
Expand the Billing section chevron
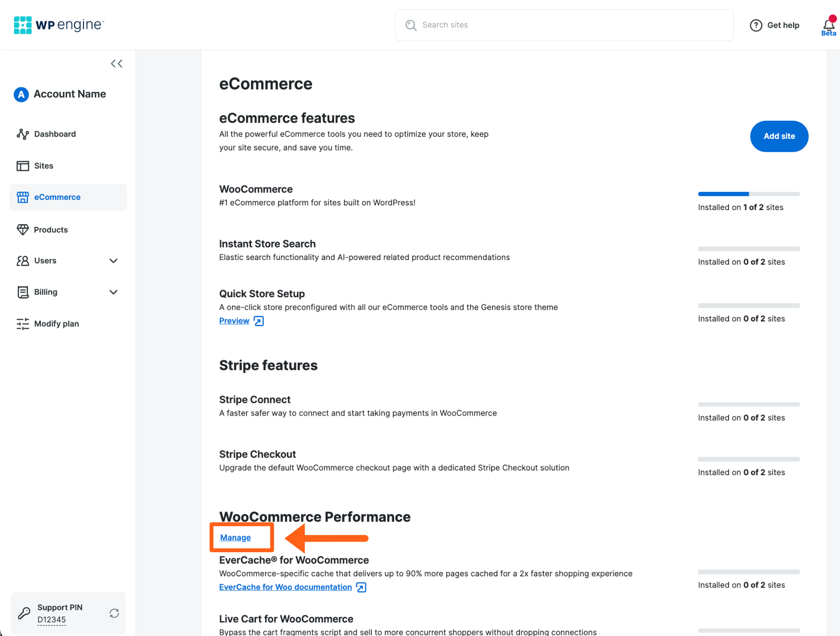click(114, 292)
